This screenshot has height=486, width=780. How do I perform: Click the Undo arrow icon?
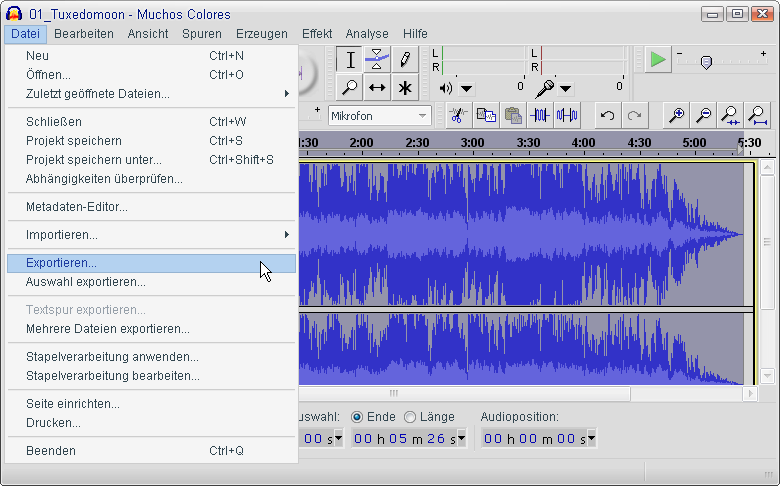(607, 116)
